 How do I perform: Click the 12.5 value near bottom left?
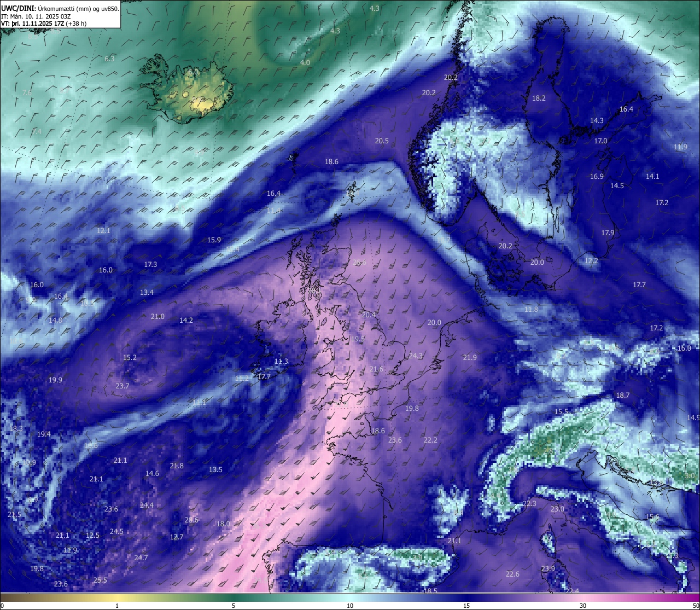[x=93, y=536]
